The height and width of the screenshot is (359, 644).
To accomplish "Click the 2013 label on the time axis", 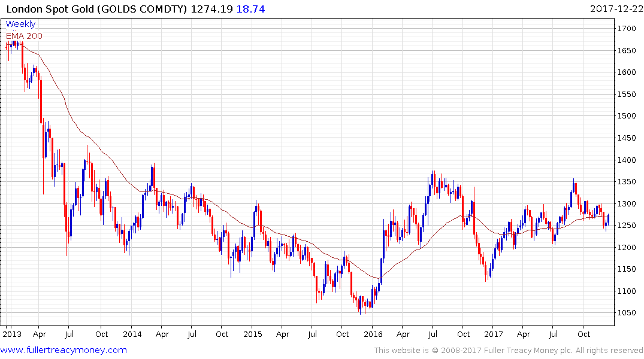I will (12, 334).
